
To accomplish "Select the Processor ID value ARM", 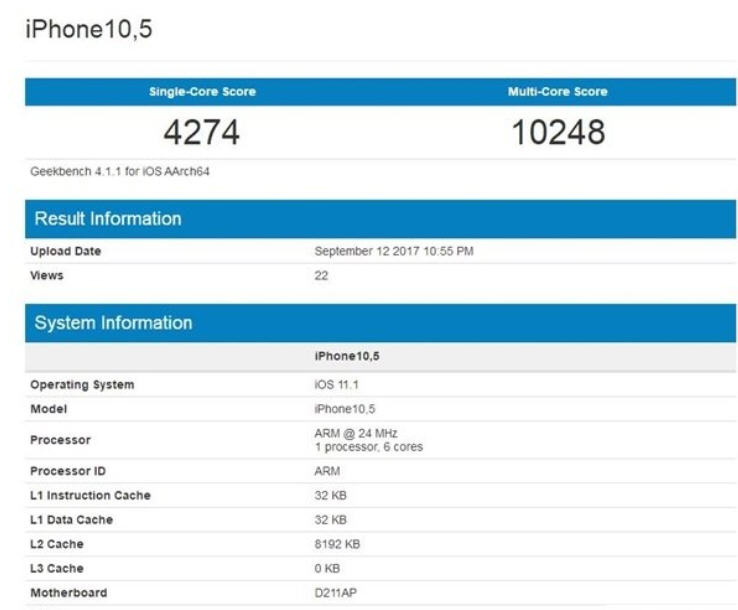I will click(327, 471).
